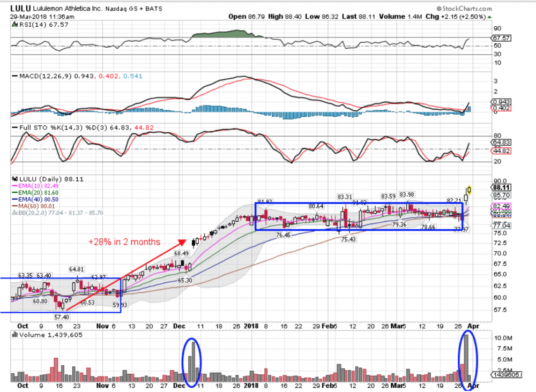
Task: Click the 60.80 low price label
Action: pos(40,301)
